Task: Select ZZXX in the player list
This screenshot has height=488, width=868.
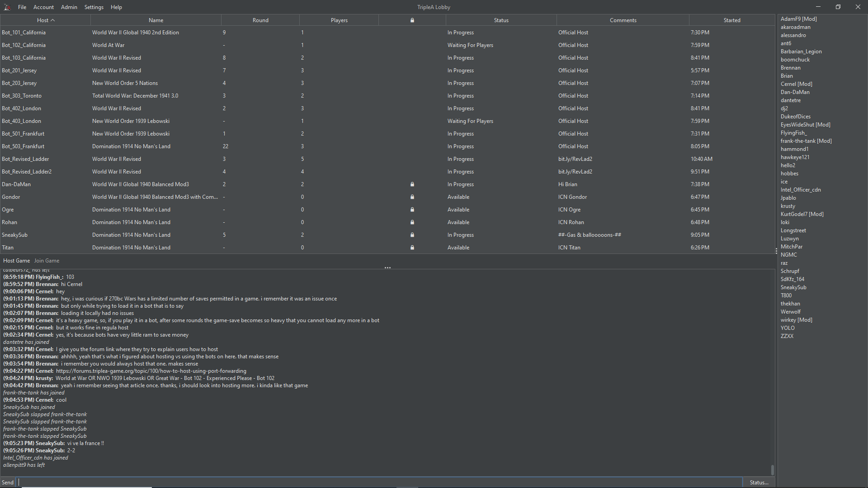Action: tap(787, 336)
